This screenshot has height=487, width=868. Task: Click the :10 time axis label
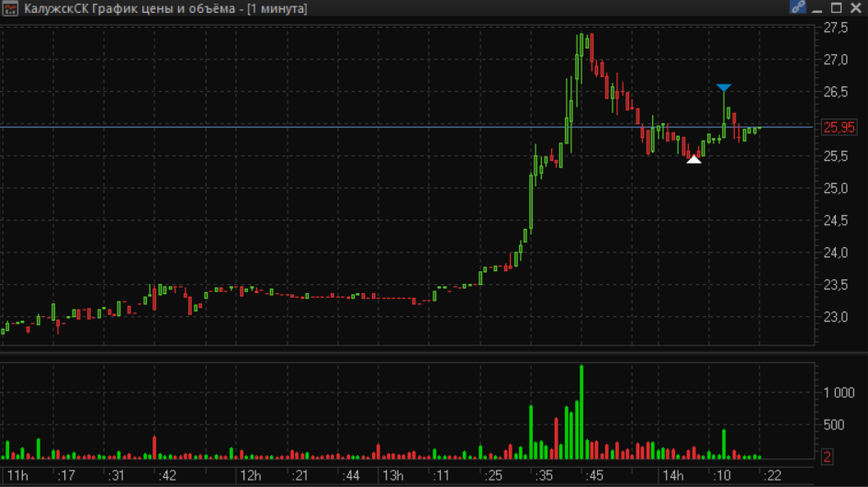point(721,475)
